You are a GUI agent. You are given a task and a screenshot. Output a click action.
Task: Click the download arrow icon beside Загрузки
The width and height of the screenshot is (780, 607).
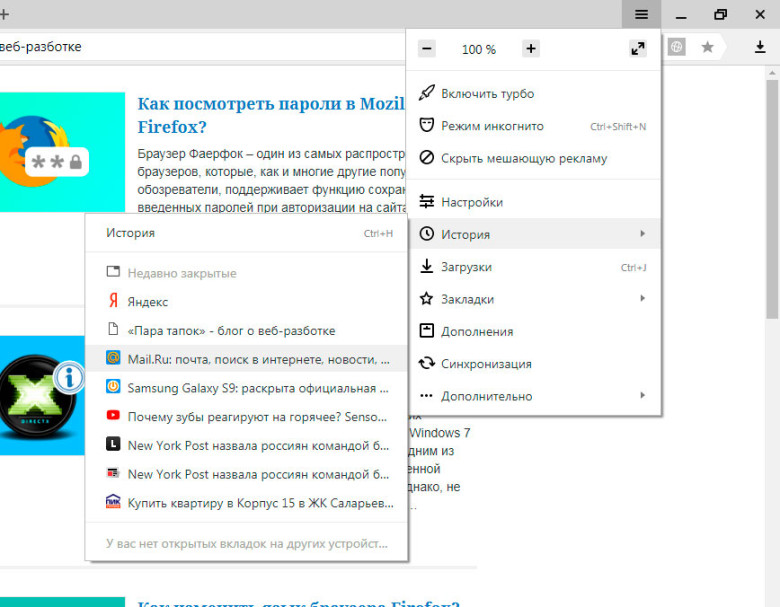[426, 266]
